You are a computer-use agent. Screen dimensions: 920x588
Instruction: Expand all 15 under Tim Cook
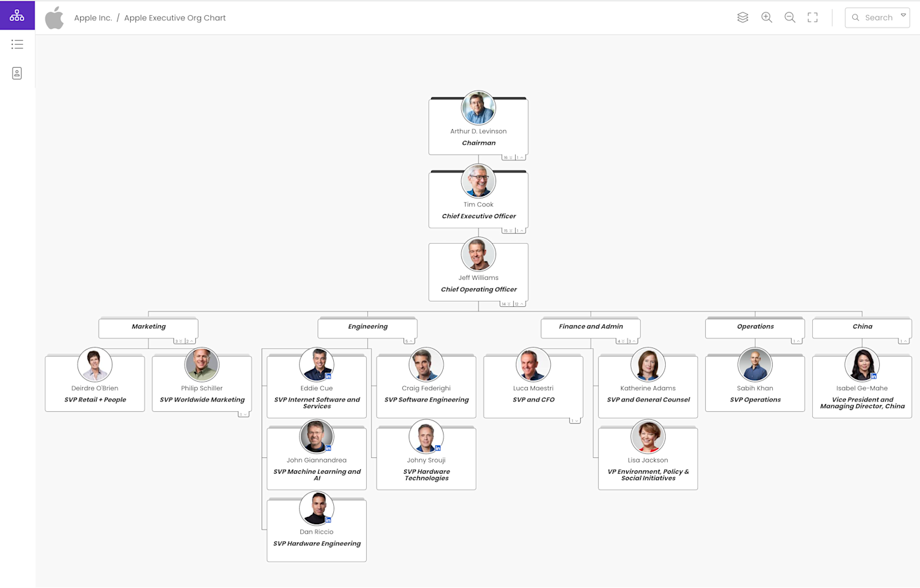click(x=508, y=231)
